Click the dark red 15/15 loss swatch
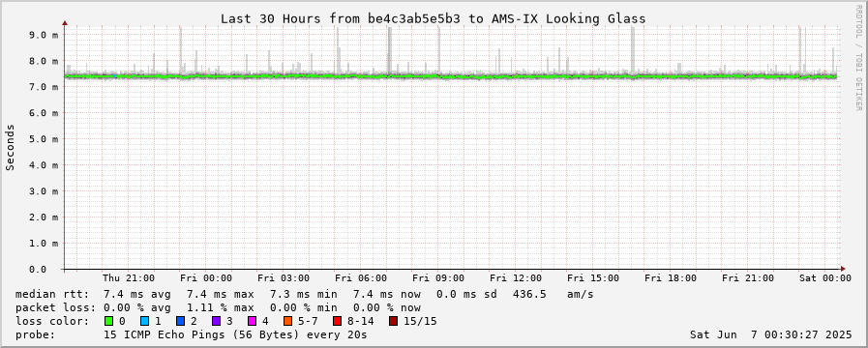Screen dimensions: 868x348 click(393, 321)
